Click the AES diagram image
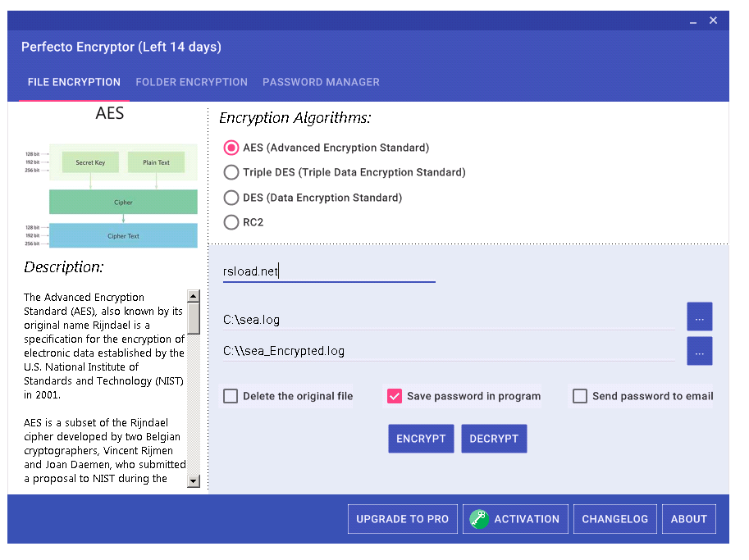749x560 pixels. pos(112,195)
